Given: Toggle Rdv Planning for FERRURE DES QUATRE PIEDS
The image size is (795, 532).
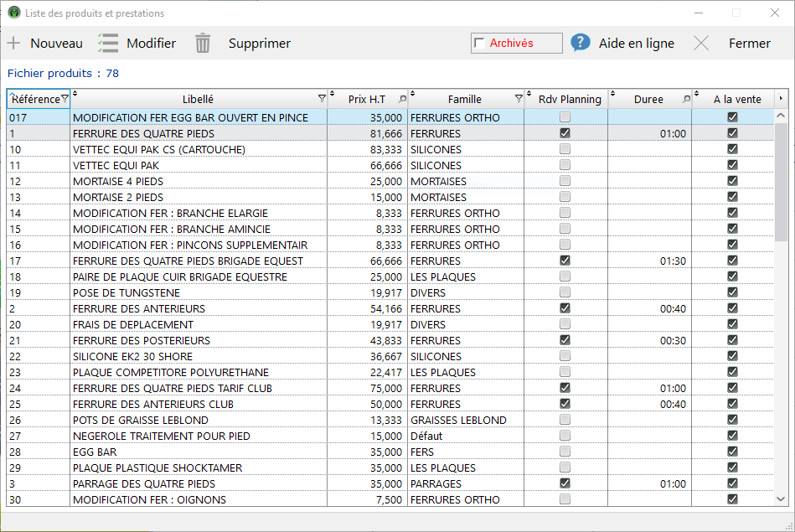Looking at the screenshot, I should click(x=565, y=133).
